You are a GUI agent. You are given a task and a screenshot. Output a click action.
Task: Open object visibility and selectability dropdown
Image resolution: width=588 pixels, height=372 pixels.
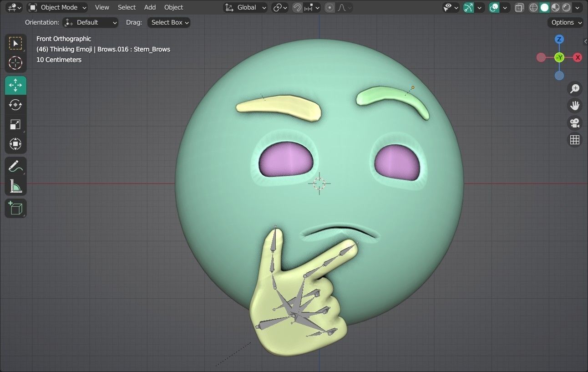(x=451, y=7)
